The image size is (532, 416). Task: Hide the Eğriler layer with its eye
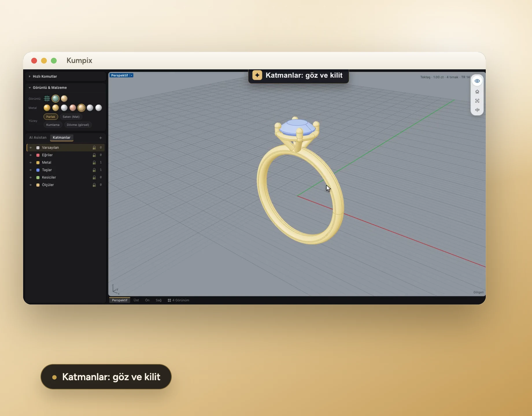(31, 155)
